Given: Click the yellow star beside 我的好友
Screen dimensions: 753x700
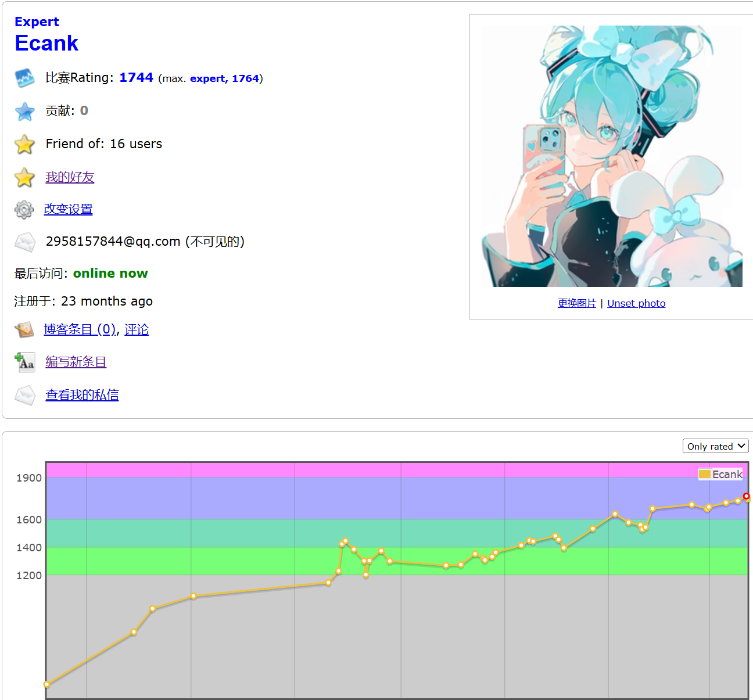Looking at the screenshot, I should [24, 177].
